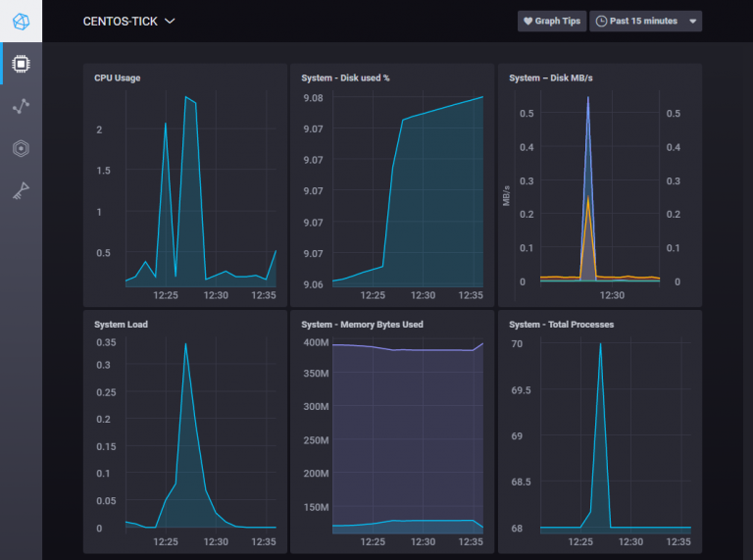
Task: Click the time range caret arrow
Action: pyautogui.click(x=693, y=22)
